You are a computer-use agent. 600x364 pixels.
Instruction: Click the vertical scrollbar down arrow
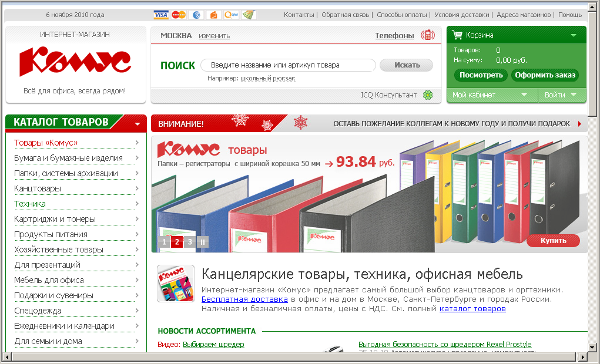(592, 348)
